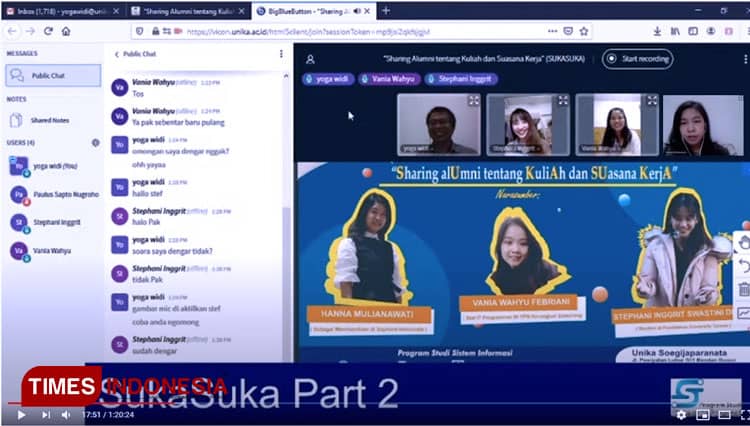Click the tracking protection shield icon

coord(140,32)
